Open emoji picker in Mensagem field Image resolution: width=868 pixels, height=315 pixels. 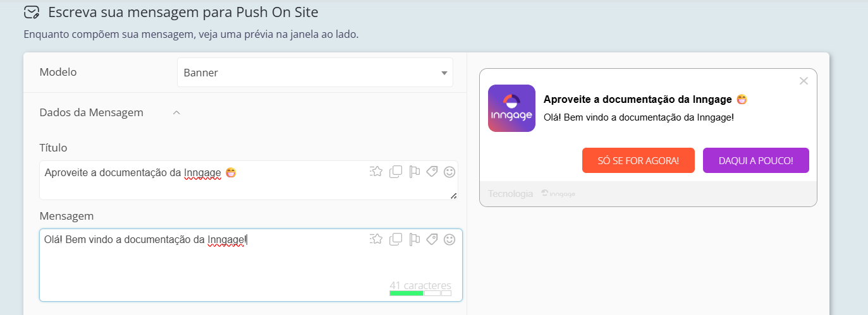449,239
